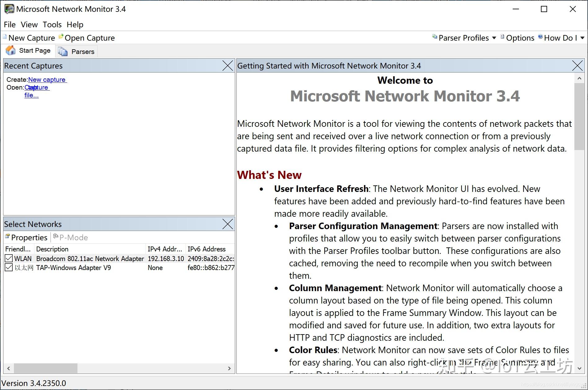Screen dimensions: 588x390
Task: Uncheck the WLAN network adapter
Action: coord(8,258)
